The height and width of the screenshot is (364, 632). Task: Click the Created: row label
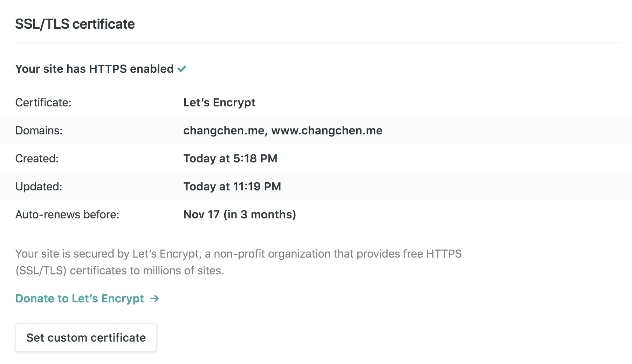click(x=37, y=159)
